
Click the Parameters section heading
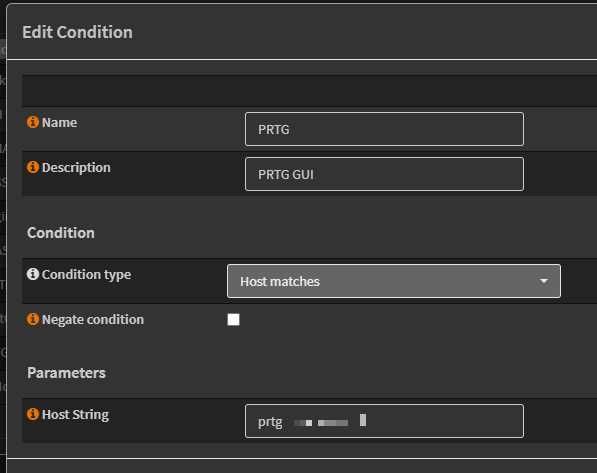click(66, 373)
